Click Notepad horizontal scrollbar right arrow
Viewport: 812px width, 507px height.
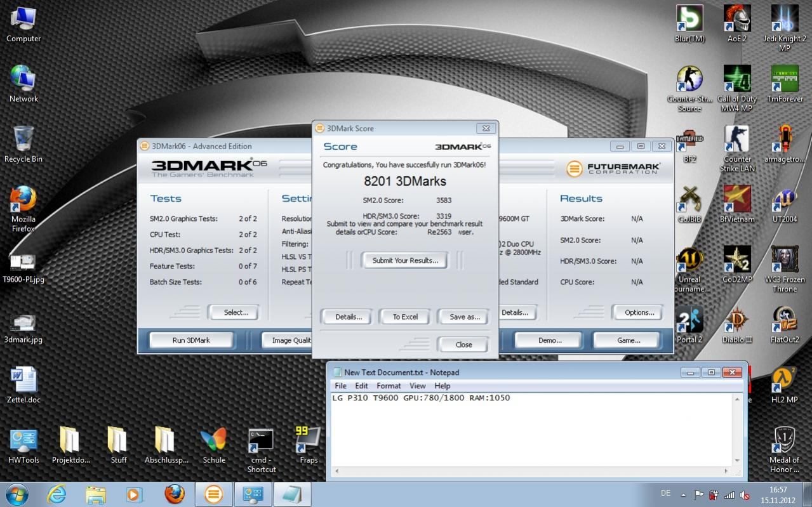[728, 471]
